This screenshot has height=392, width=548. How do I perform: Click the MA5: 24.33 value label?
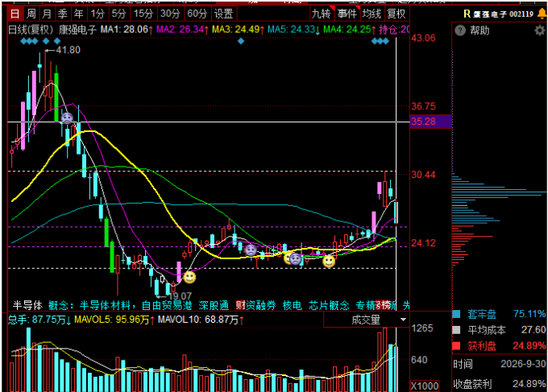294,30
